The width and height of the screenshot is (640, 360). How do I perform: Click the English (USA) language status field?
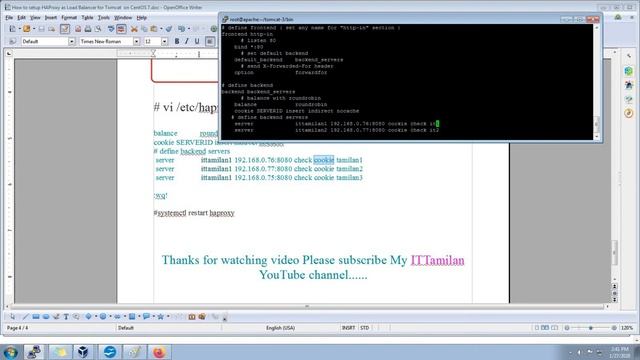[280, 328]
